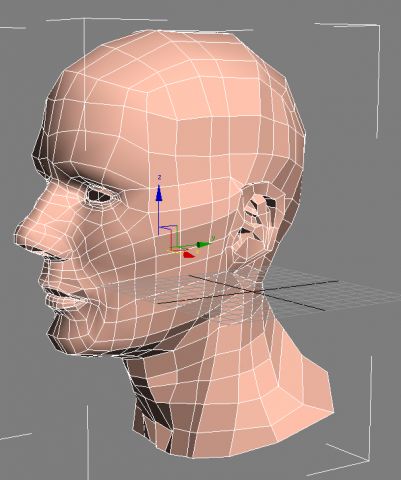
Task: Click the gizmo origin where axes meet
Action: (x=172, y=249)
